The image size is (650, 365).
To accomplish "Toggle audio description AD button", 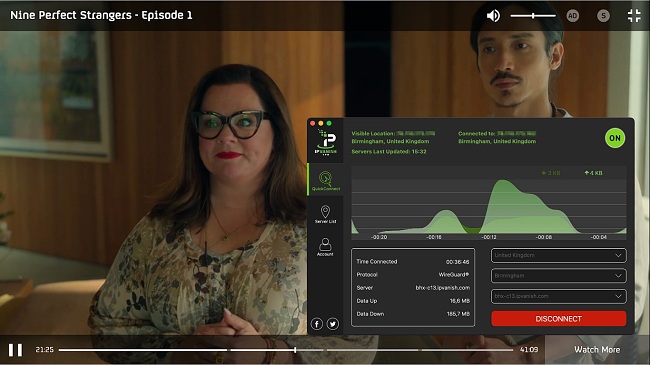I will [x=572, y=16].
